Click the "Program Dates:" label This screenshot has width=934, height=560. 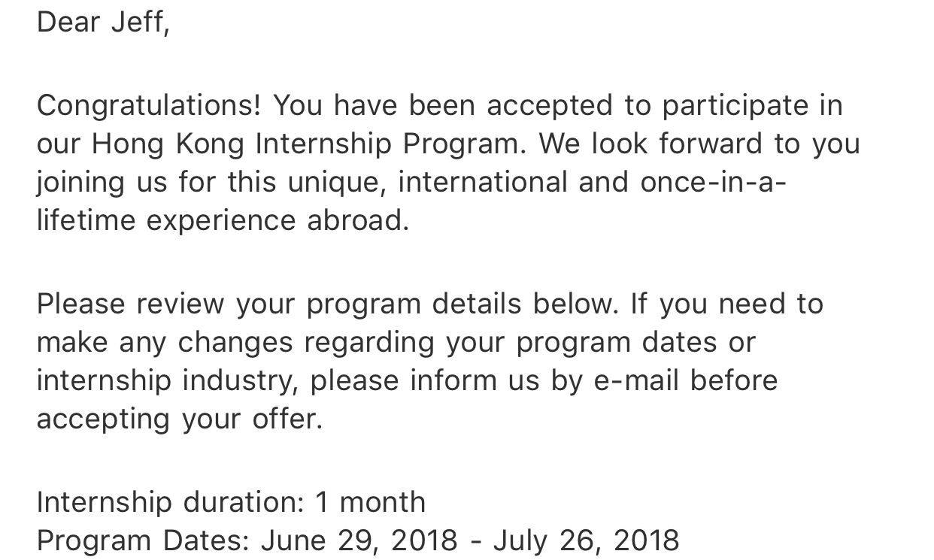point(143,540)
